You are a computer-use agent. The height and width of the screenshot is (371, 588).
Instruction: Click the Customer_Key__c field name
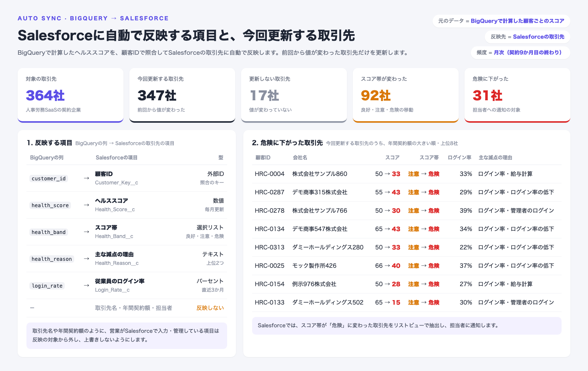(116, 183)
